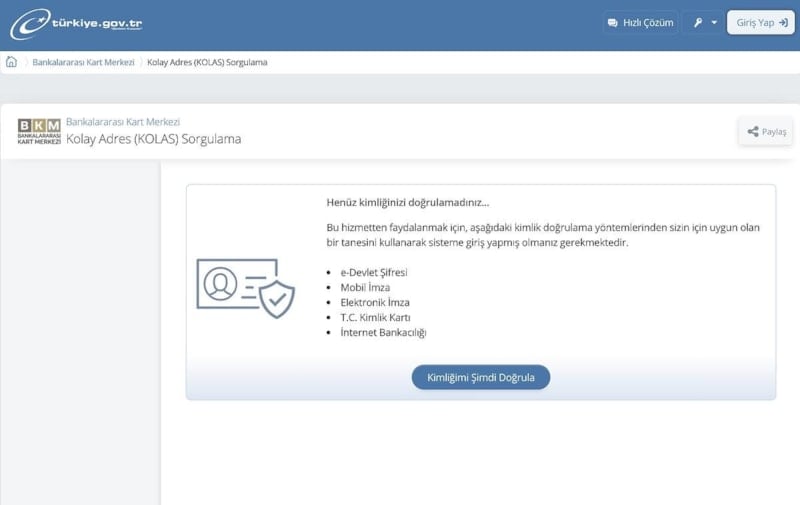This screenshot has height=505, width=800.
Task: Click the BKM logo image
Action: [x=39, y=131]
